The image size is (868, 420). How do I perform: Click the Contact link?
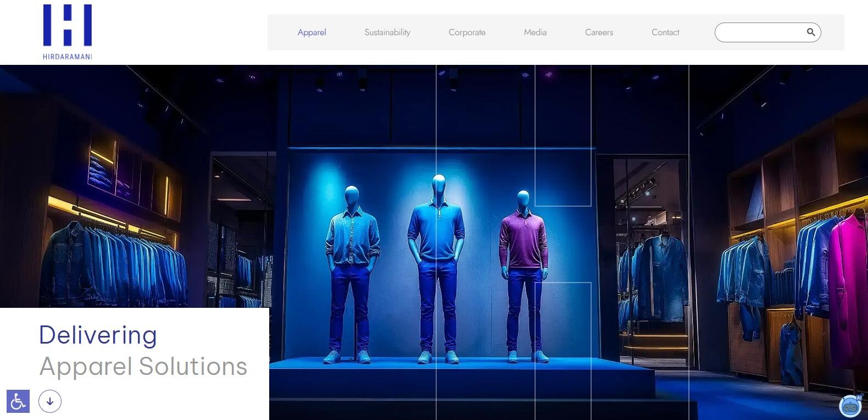(665, 32)
